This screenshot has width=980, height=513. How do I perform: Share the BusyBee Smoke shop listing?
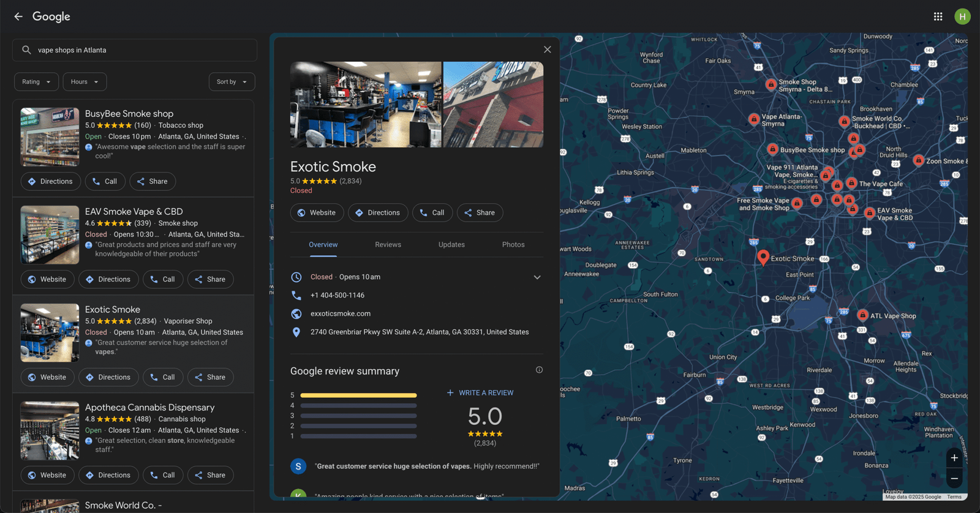(153, 181)
